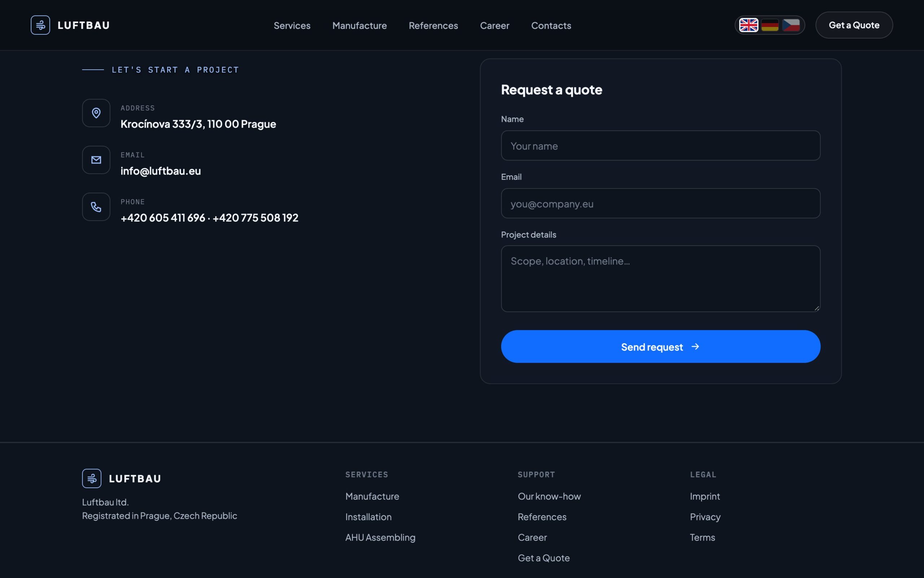The height and width of the screenshot is (578, 924).
Task: Focus the Project details textarea
Action: tap(661, 279)
